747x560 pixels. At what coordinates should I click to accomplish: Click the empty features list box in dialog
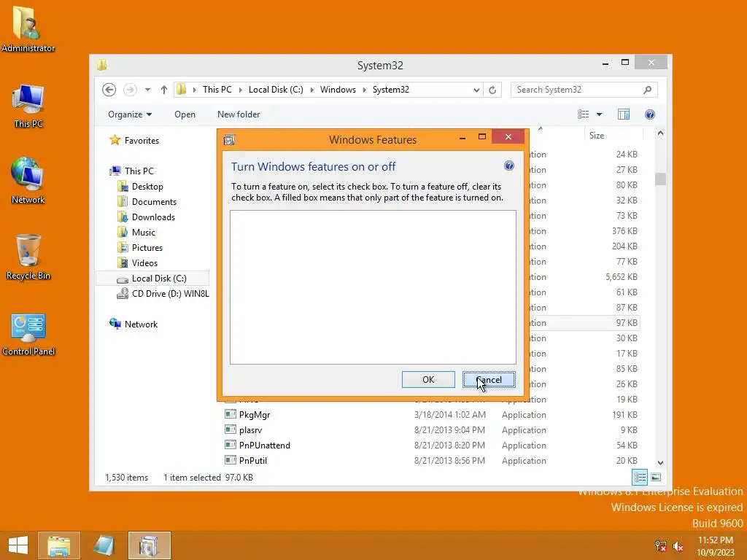[373, 287]
